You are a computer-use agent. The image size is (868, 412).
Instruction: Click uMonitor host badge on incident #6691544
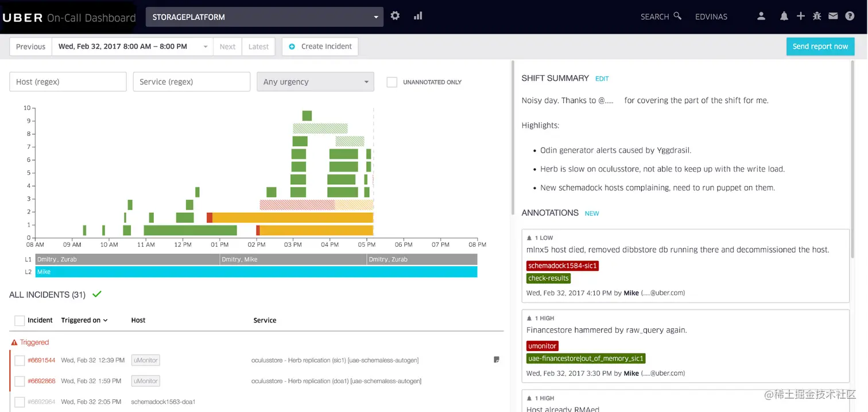point(145,360)
